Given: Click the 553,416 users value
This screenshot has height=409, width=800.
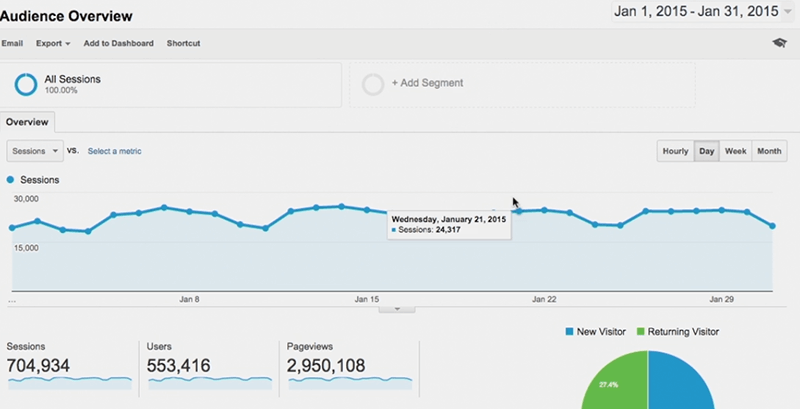Looking at the screenshot, I should point(179,366).
